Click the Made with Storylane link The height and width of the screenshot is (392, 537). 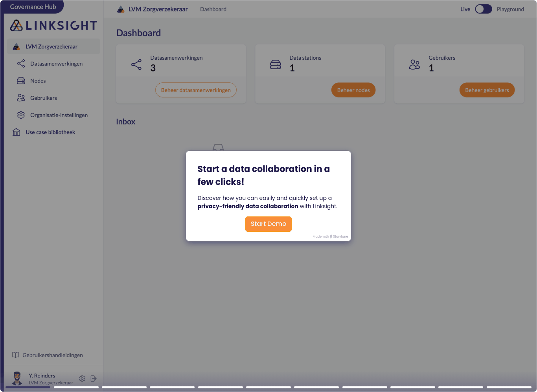pos(330,236)
